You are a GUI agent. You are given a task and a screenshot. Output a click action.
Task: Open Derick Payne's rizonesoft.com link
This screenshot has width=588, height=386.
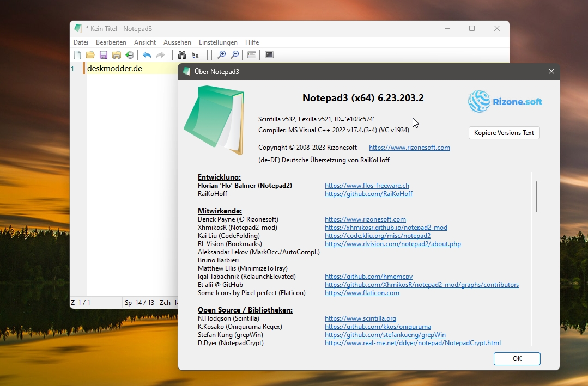click(365, 219)
